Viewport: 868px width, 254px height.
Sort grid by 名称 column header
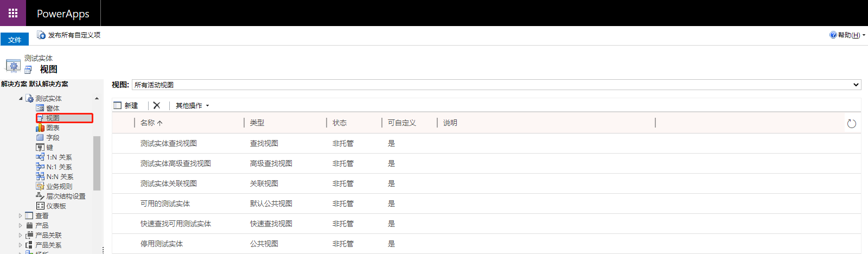click(x=151, y=123)
